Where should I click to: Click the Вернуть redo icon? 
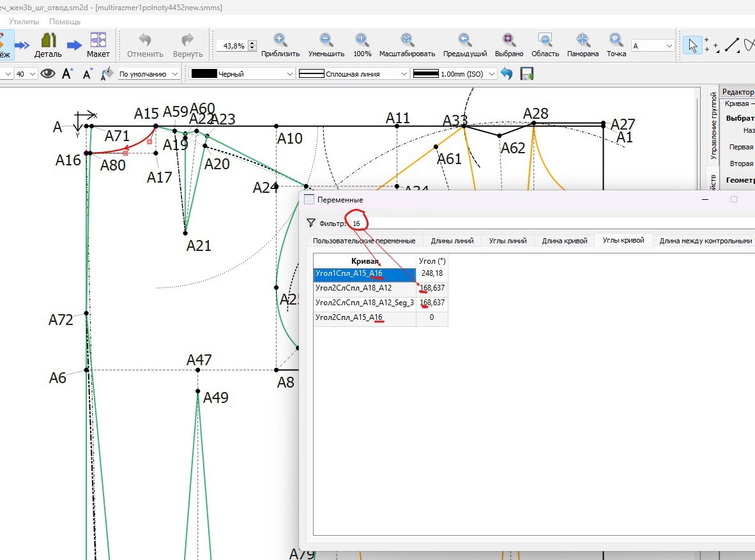pyautogui.click(x=188, y=40)
